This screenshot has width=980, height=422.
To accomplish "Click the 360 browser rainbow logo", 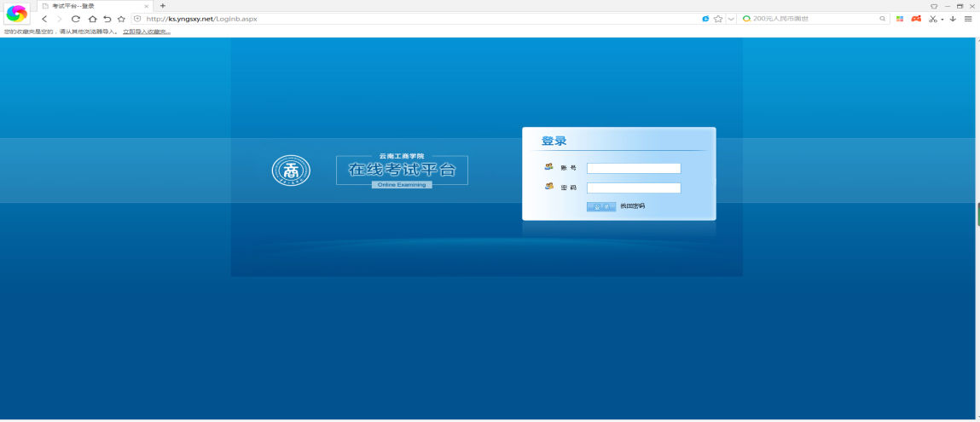I will [x=17, y=13].
